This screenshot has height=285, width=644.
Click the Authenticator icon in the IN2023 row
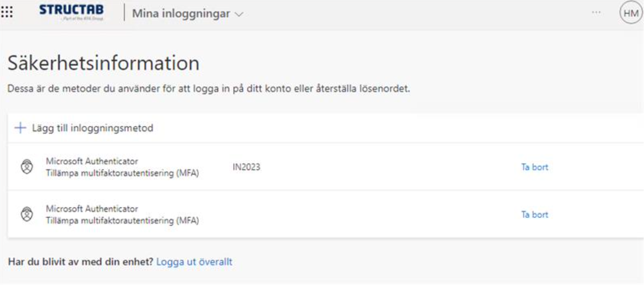coord(27,167)
